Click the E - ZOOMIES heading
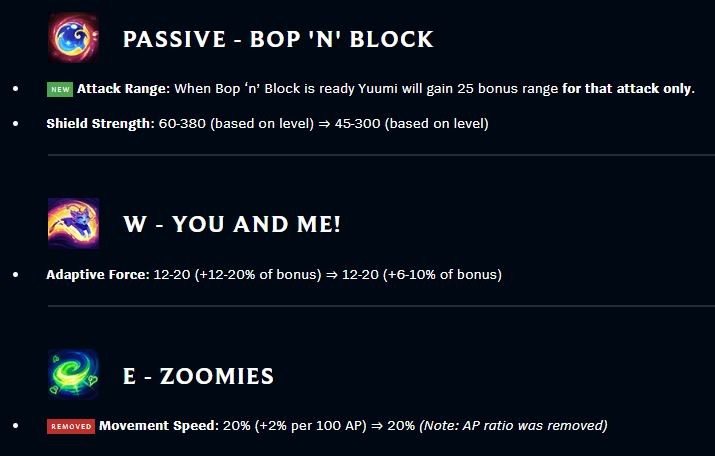 click(198, 376)
